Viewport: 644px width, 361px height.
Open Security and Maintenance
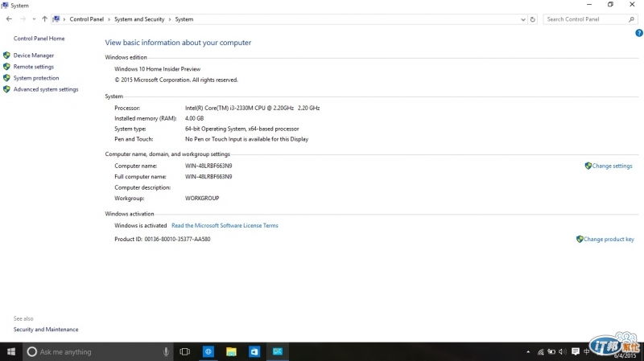click(46, 330)
